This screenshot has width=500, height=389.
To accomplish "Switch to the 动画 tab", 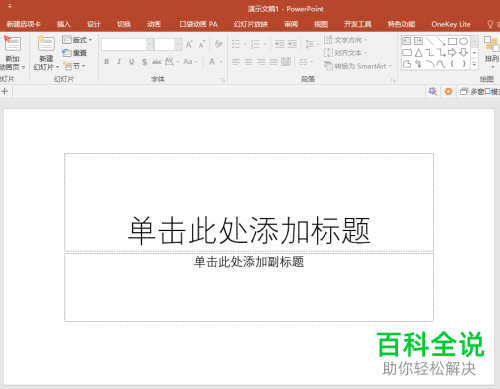I will (x=154, y=24).
